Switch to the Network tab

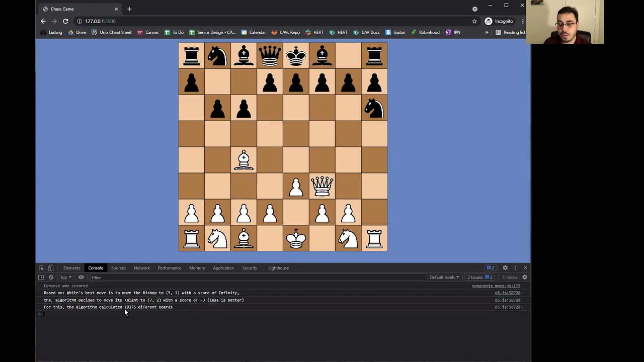[x=142, y=268]
